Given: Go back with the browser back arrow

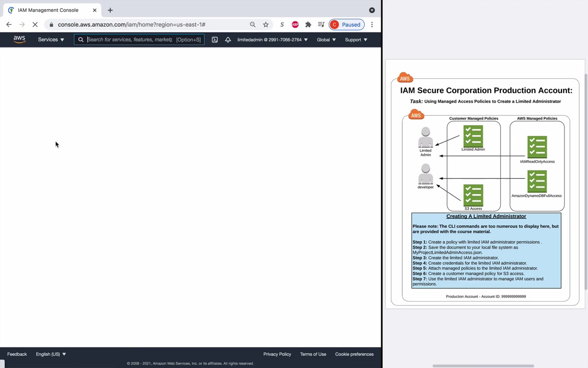Looking at the screenshot, I should pyautogui.click(x=9, y=25).
